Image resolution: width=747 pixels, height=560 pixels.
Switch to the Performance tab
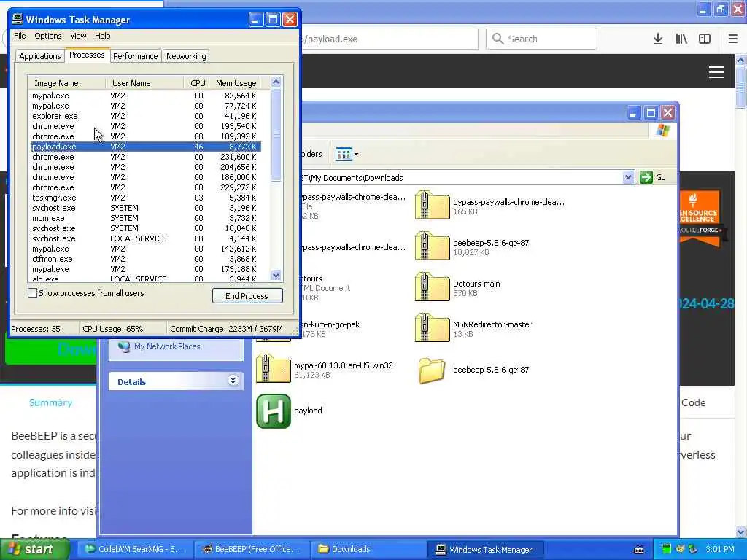[135, 56]
